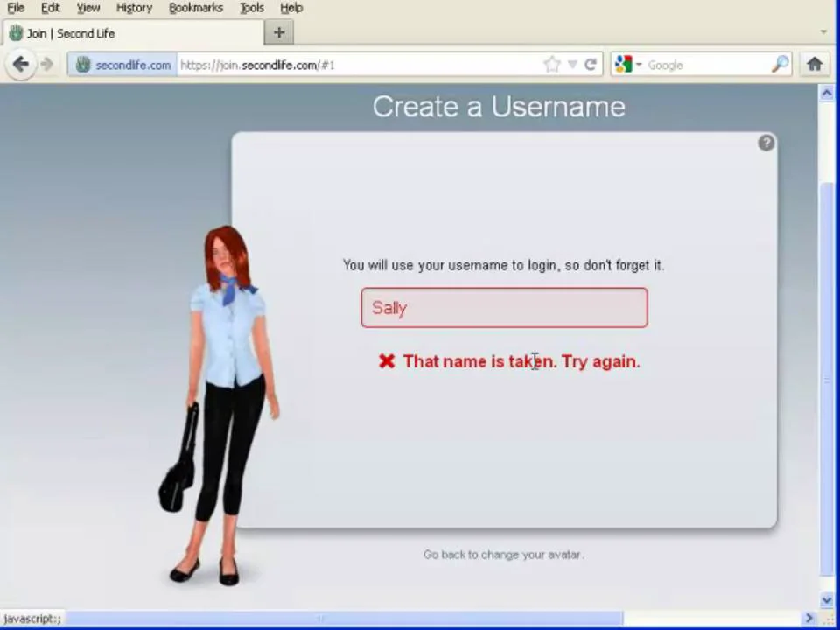The image size is (840, 630).
Task: Click the red-haired avatar figure
Action: coord(220,405)
